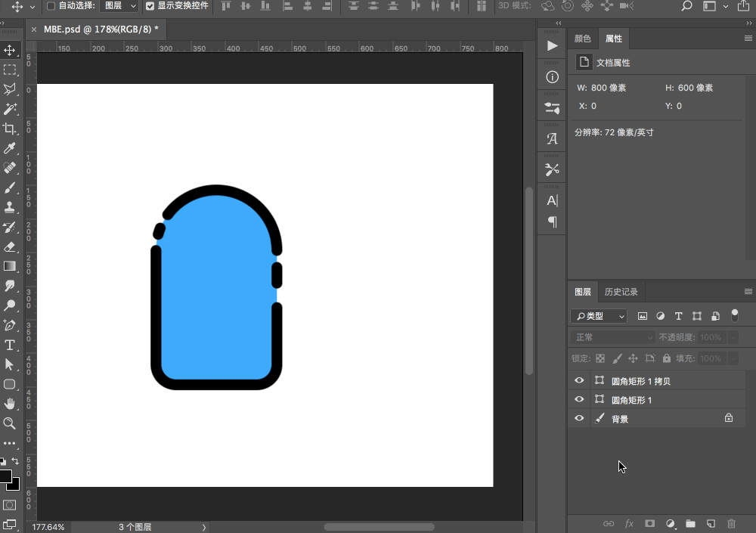Change the screen mode

pos(10,525)
